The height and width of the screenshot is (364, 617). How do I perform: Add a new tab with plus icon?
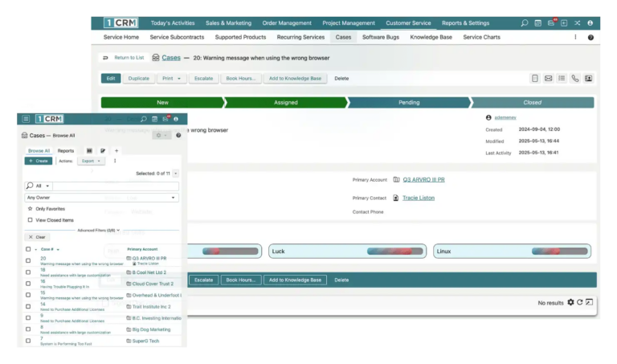116,151
